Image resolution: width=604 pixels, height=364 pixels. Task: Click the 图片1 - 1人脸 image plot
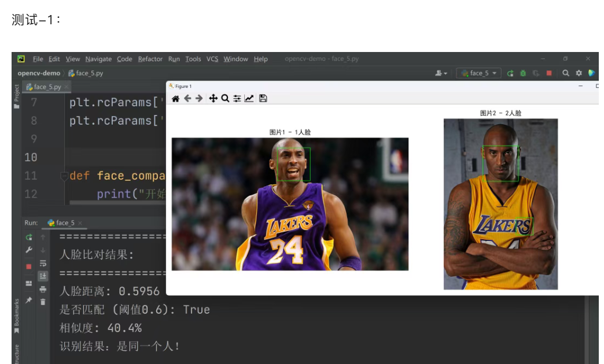(x=290, y=204)
